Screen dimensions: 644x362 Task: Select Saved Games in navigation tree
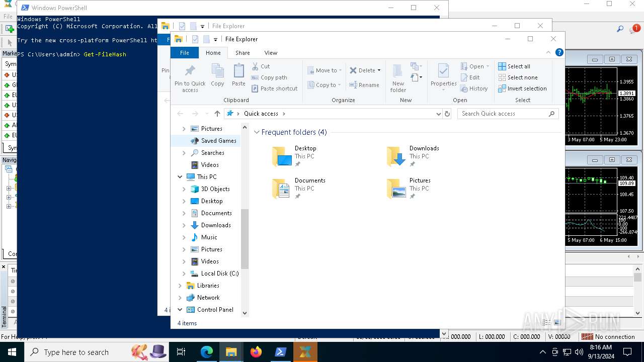(213, 141)
